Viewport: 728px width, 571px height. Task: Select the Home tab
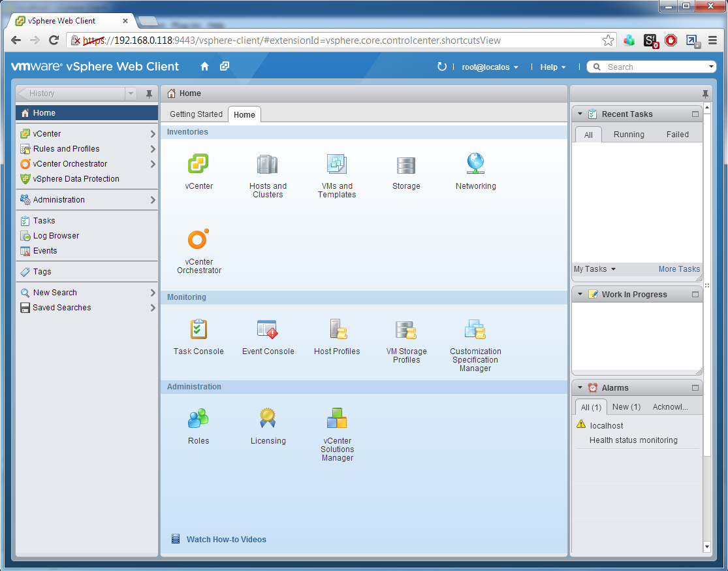click(244, 115)
